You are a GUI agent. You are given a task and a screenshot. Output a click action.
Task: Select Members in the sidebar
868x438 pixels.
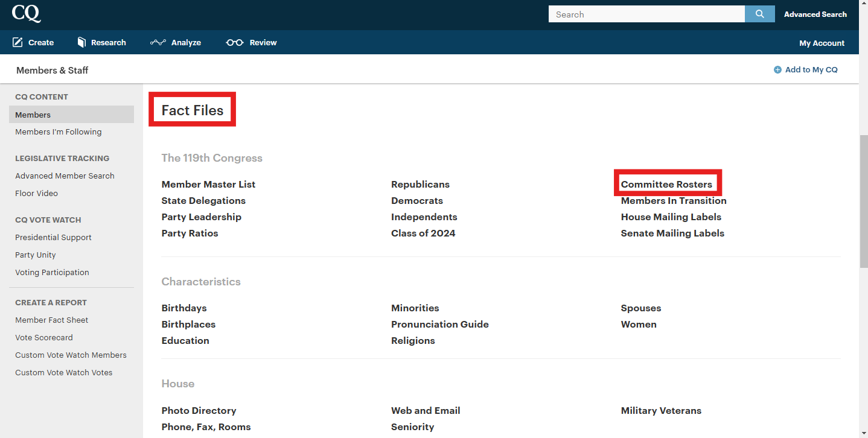[x=71, y=115]
